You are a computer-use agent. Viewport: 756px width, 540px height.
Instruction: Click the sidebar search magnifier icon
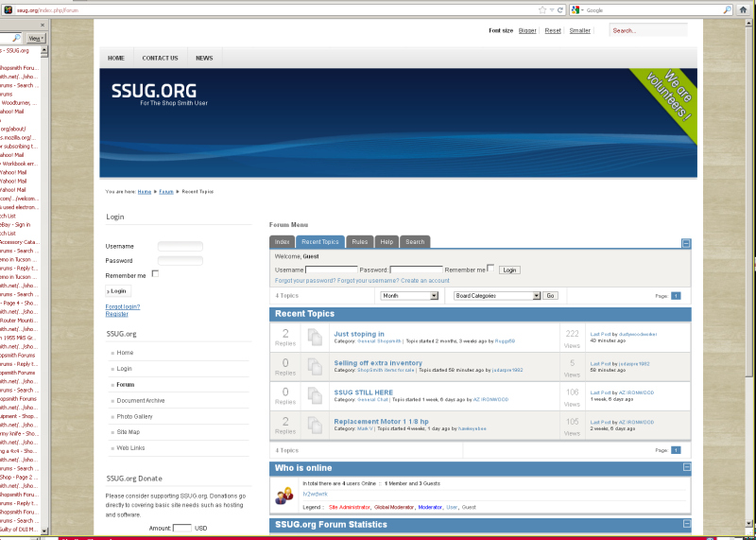click(16, 38)
